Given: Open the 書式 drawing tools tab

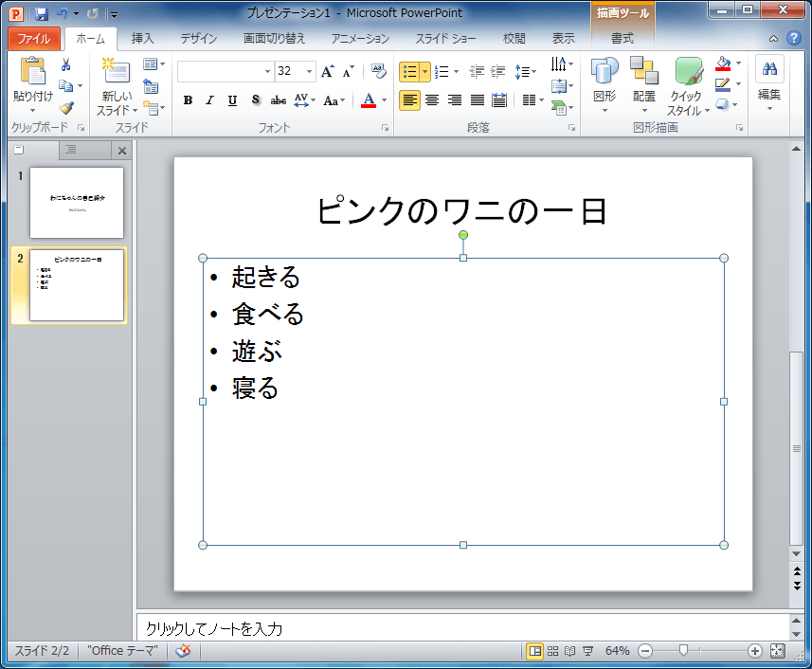Looking at the screenshot, I should pos(623,38).
